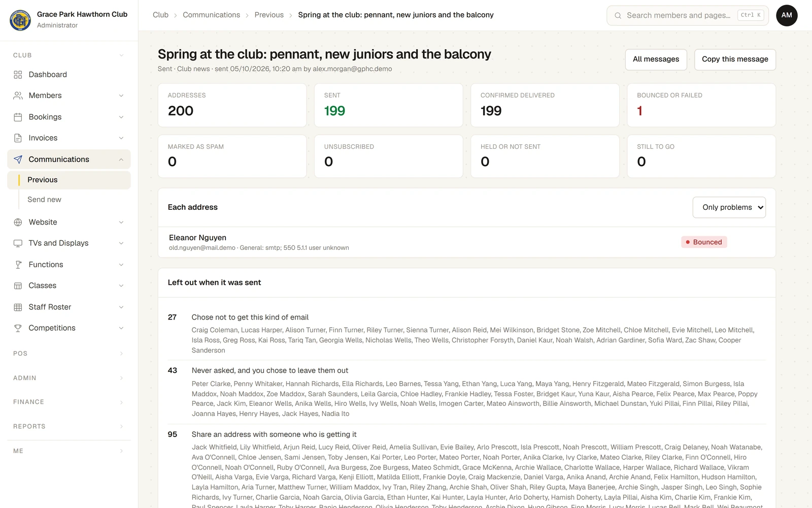Select the Competitions trophy icon
This screenshot has width=812, height=508.
click(x=18, y=328)
